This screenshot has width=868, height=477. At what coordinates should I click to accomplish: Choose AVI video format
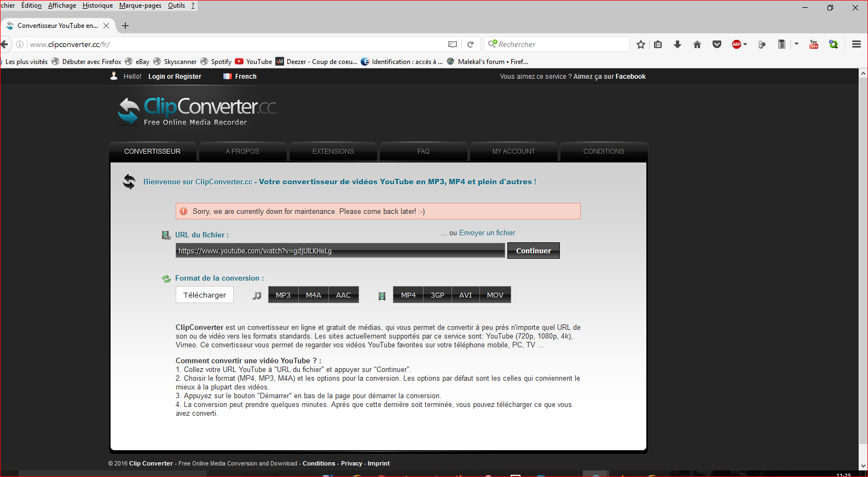tap(466, 295)
